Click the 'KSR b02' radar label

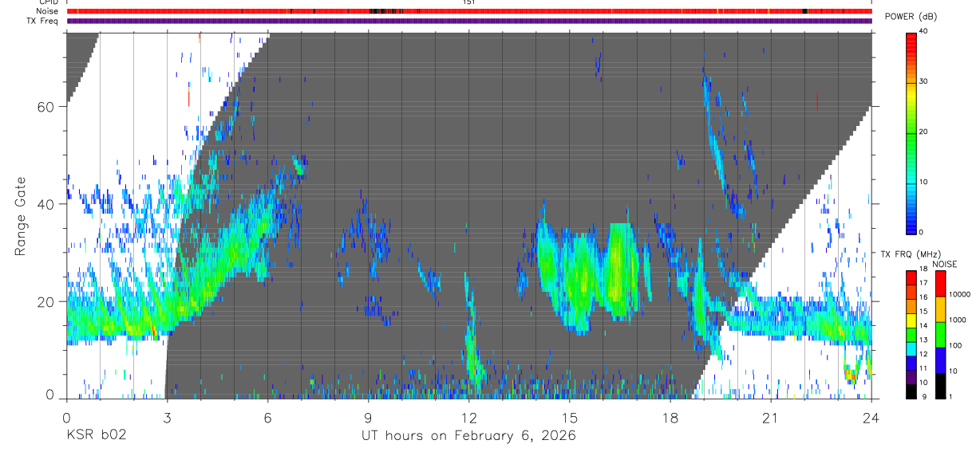pos(96,436)
